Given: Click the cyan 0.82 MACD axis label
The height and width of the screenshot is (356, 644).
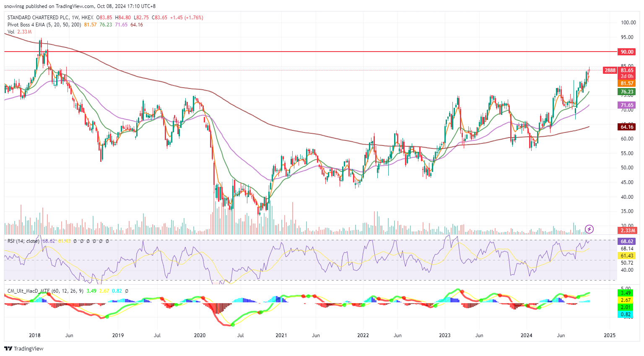Looking at the screenshot, I should click(x=626, y=314).
